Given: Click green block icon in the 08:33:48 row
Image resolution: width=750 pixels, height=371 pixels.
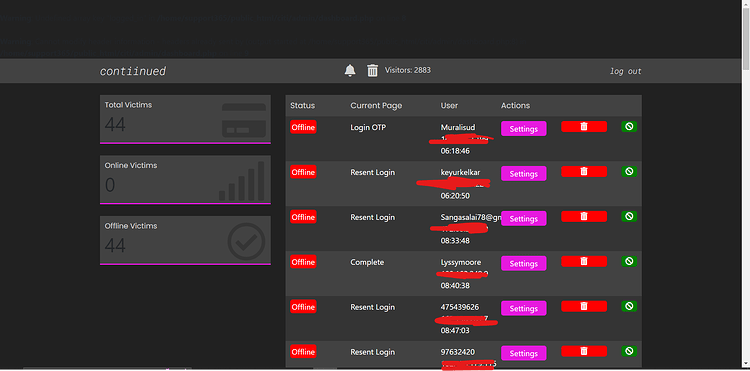Looking at the screenshot, I should (629, 216).
